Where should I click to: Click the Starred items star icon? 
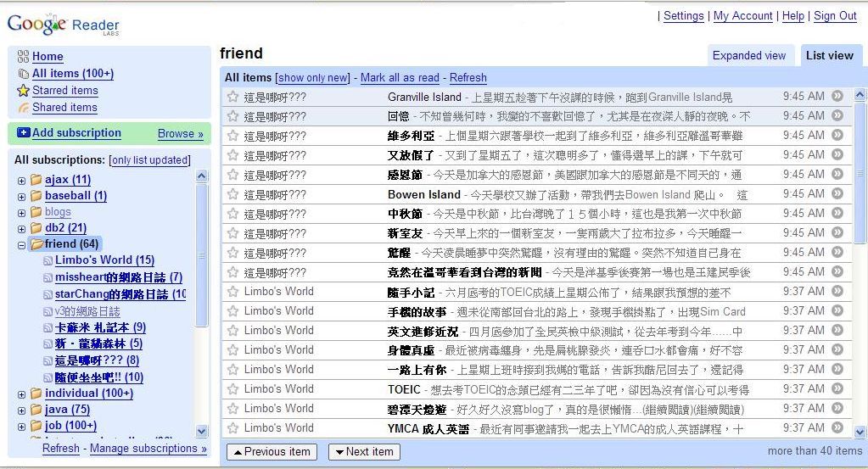tap(23, 90)
